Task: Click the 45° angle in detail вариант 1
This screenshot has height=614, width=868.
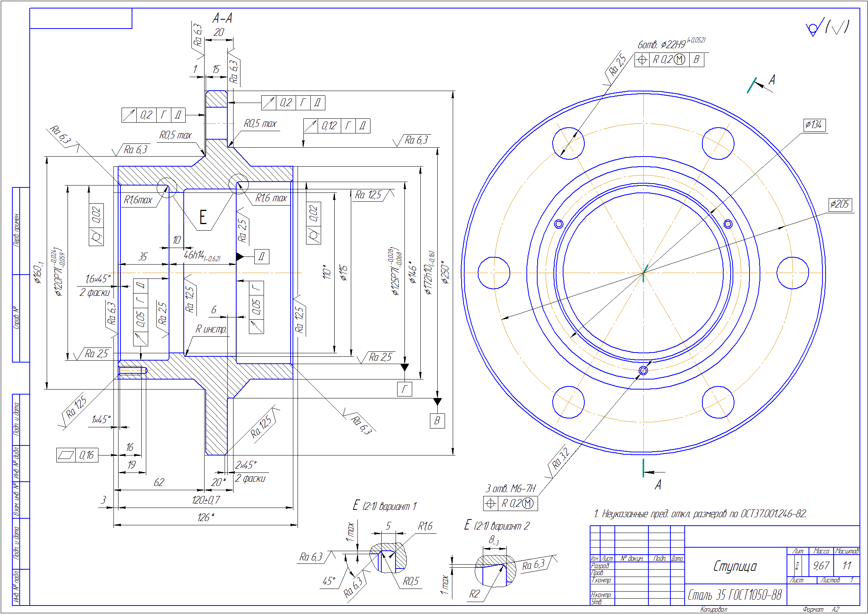Action: click(329, 581)
